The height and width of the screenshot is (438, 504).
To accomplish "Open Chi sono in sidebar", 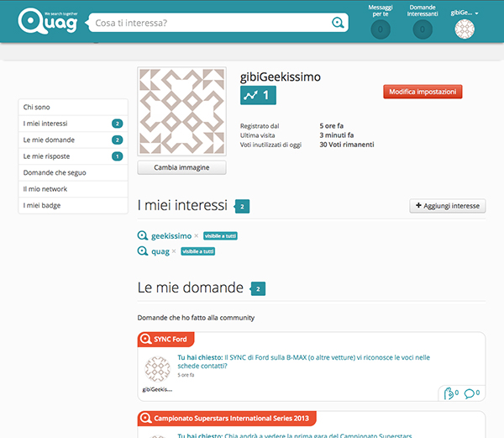I will pyautogui.click(x=73, y=107).
